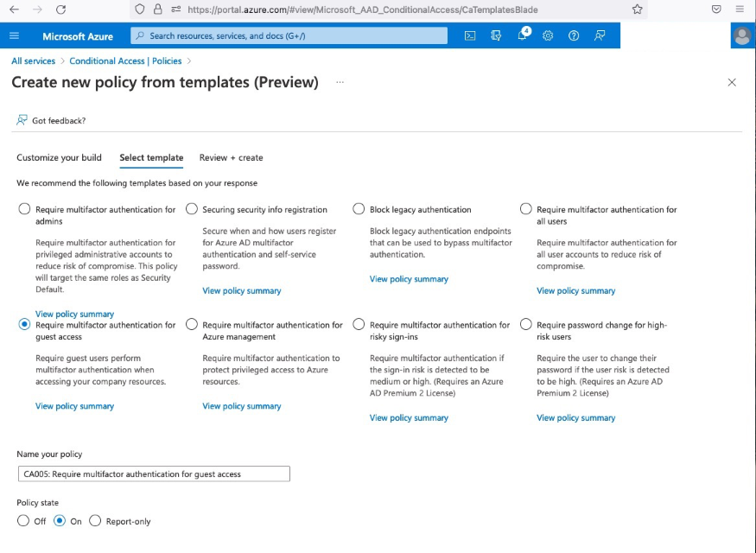Switch to the 'Customize your build' tab

click(x=59, y=157)
